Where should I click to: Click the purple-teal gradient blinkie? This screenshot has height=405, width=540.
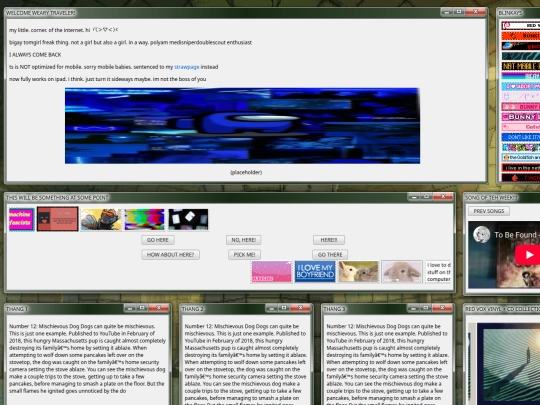(521, 76)
